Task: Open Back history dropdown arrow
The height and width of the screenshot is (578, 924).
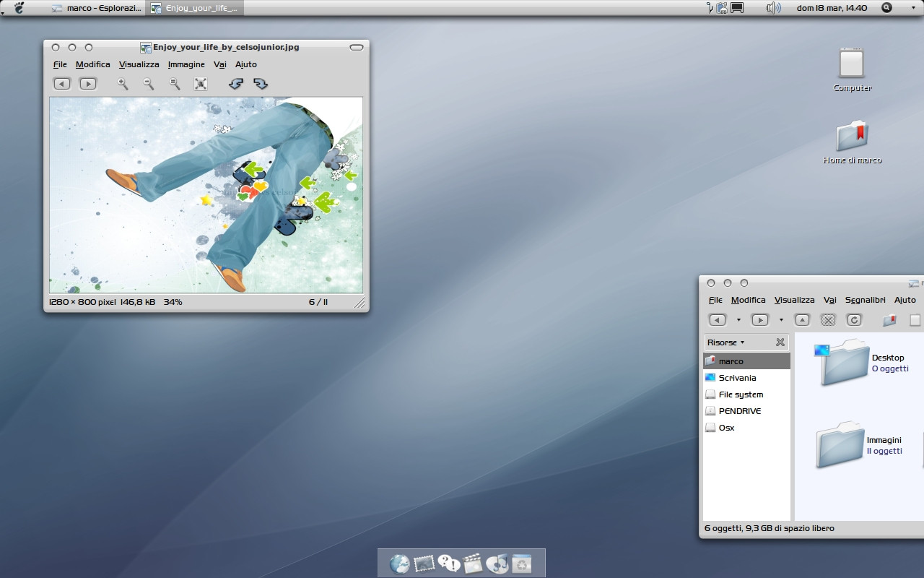Action: point(738,320)
